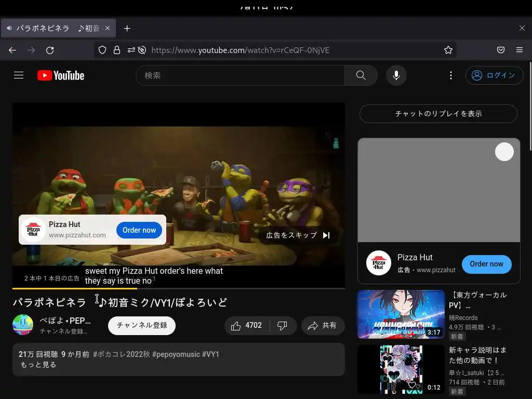This screenshot has width=532, height=399.
Task: Go to the YouTube home logo
Action: click(61, 75)
